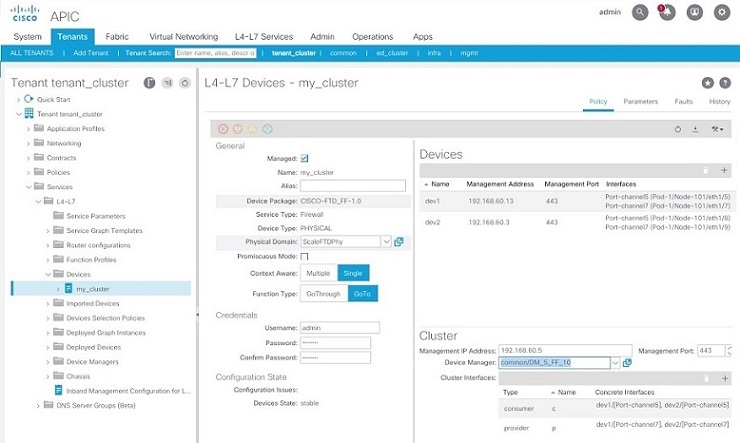Open Device Manager dropdown arrow
This screenshot has width=740, height=443.
(x=615, y=363)
